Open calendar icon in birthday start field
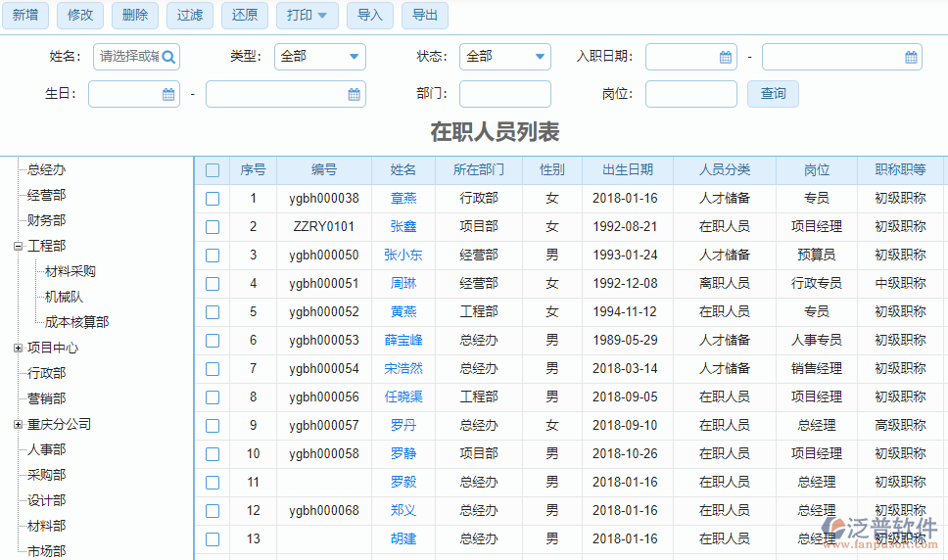 click(168, 95)
